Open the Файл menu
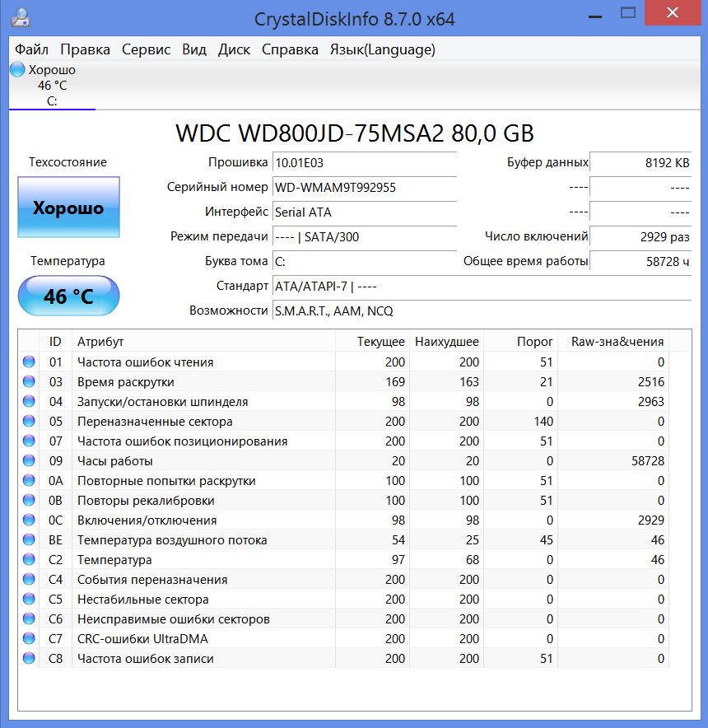Image resolution: width=708 pixels, height=728 pixels. (31, 49)
